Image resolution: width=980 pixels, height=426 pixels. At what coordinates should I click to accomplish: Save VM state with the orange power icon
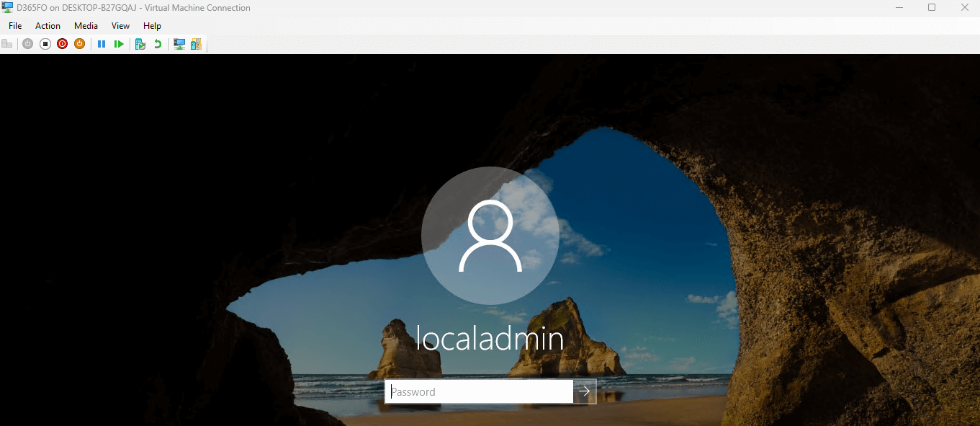(x=79, y=44)
